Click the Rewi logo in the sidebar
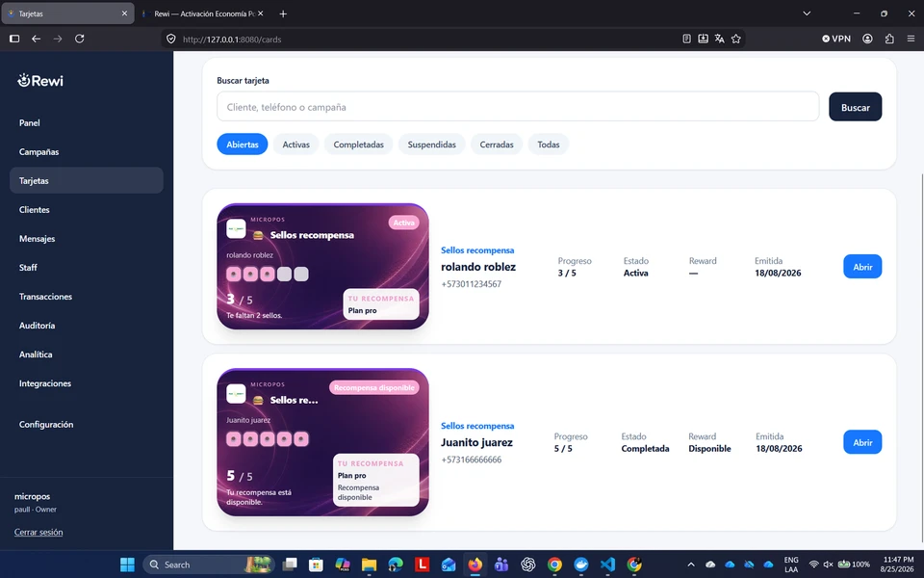 tap(40, 80)
